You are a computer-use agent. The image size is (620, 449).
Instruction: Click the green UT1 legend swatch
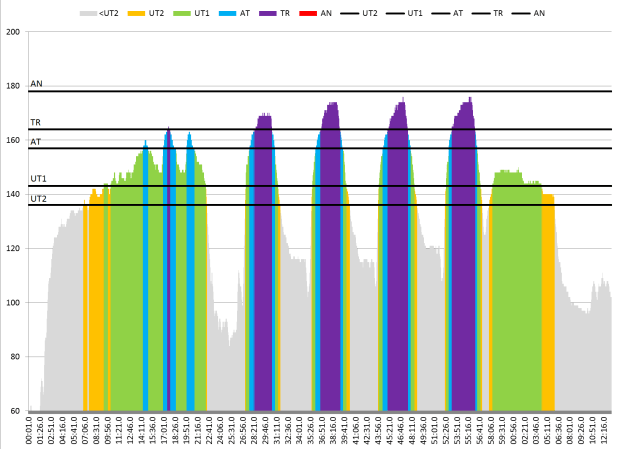(185, 14)
